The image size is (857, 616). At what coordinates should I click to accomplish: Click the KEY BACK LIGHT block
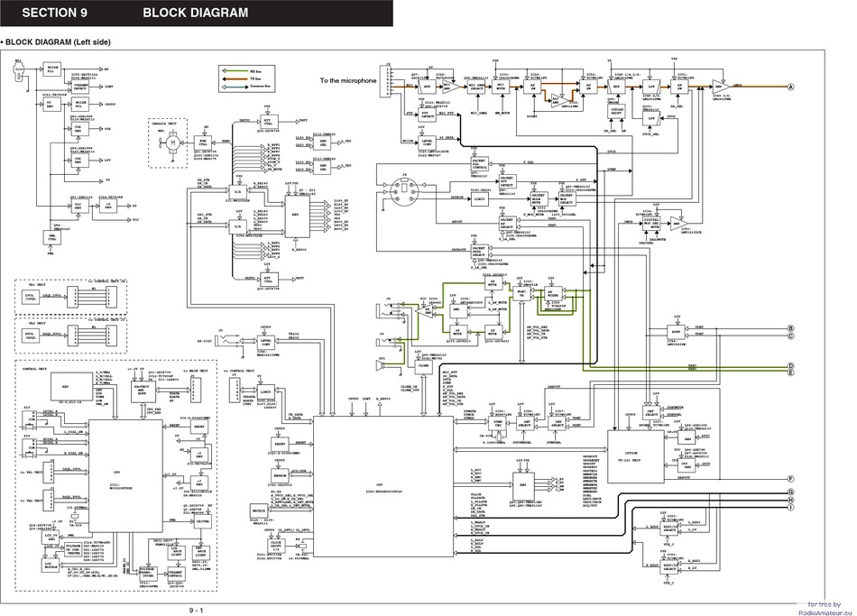[199, 551]
